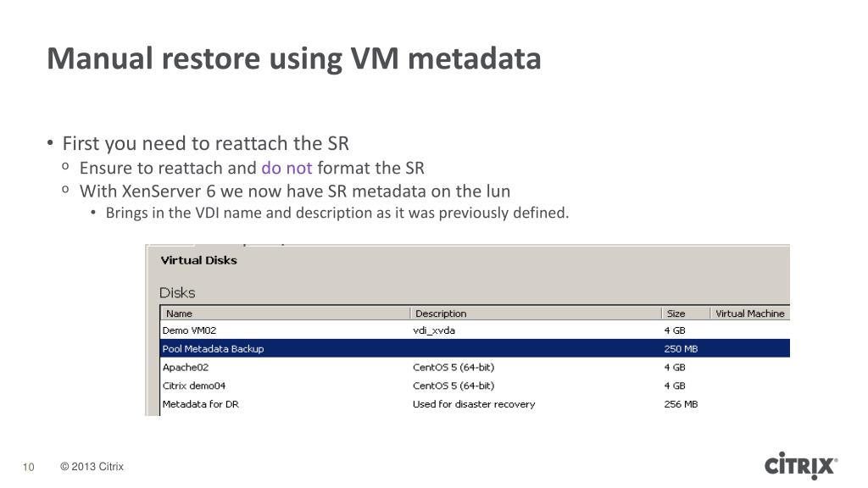Click the Description column header

(x=441, y=313)
